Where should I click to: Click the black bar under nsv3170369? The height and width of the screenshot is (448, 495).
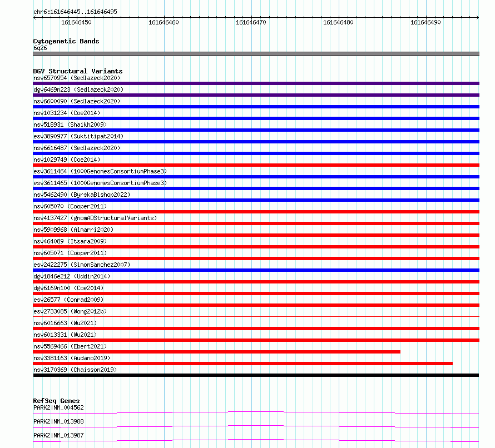(x=256, y=375)
